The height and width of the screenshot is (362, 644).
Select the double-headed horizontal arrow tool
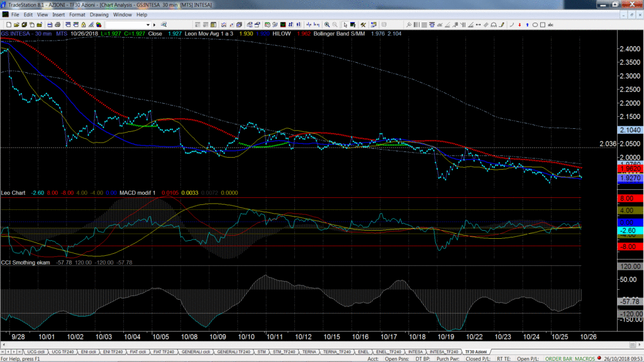coord(478,25)
